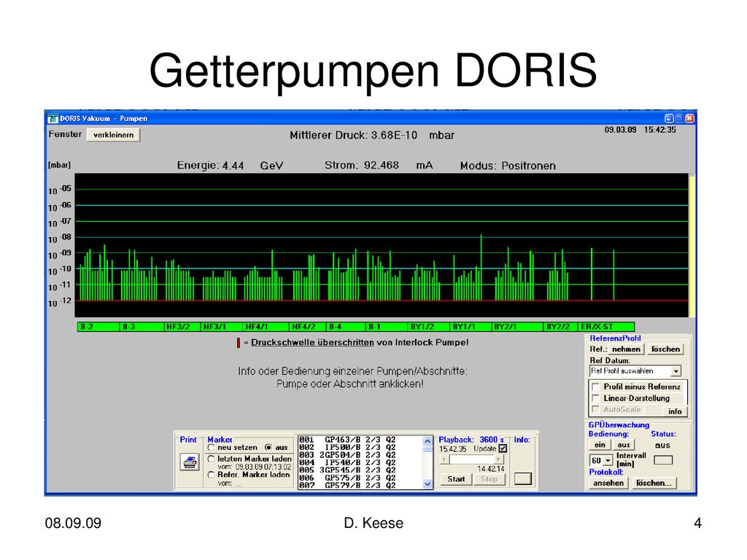Viewport: 747px width, 560px height.
Task: Select the BY1/2 section tab
Action: [429, 327]
